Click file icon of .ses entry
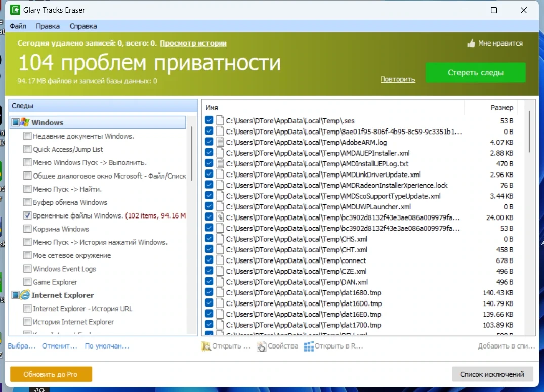 click(x=220, y=121)
